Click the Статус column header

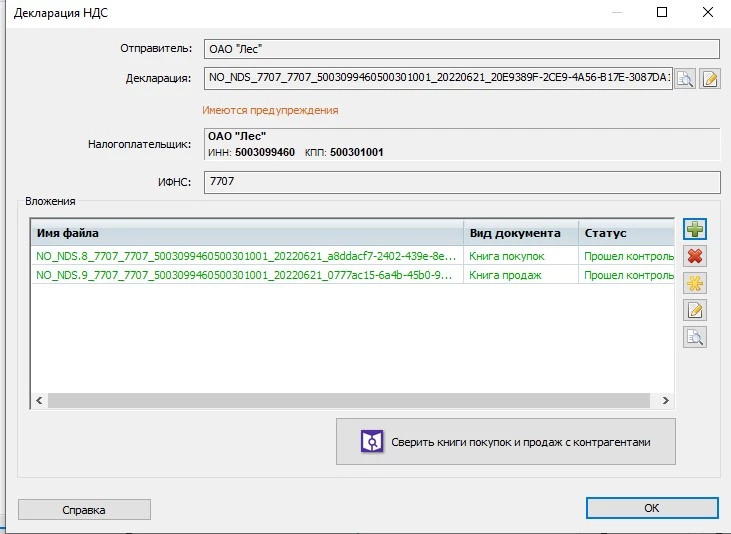626,233
